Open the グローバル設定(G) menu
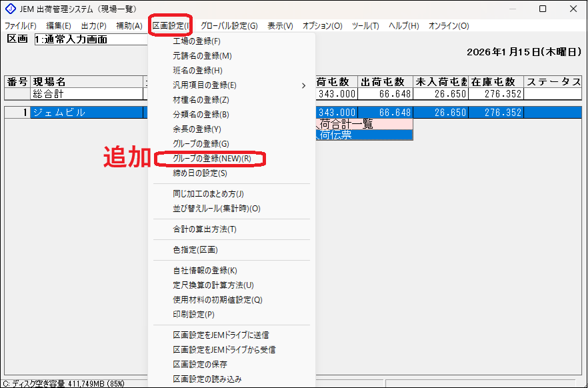The width and height of the screenshot is (588, 388). [x=229, y=26]
